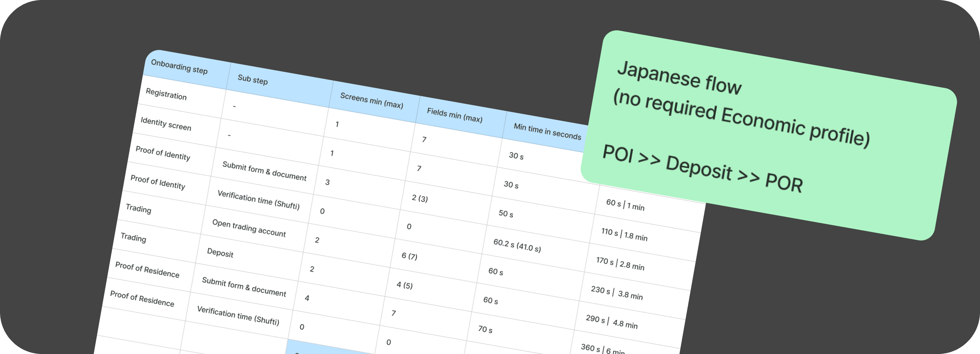Viewport: 980px width, 354px height.
Task: Click 'Verification time (Shufti)' for Proof of Residence
Action: [x=238, y=316]
